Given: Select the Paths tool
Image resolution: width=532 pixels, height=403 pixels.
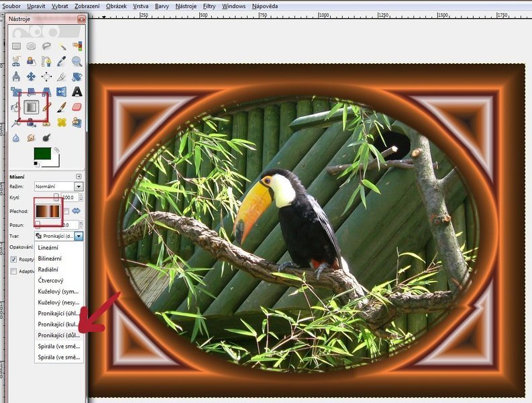Looking at the screenshot, I should click(x=46, y=61).
